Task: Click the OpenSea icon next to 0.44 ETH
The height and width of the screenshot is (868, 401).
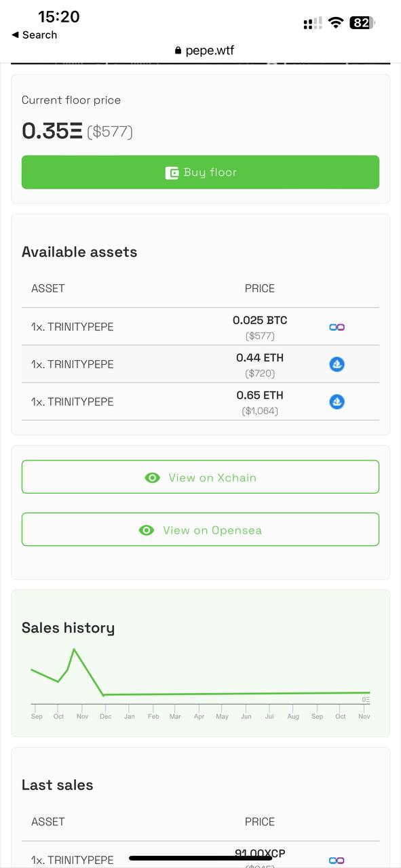Action: tap(337, 364)
